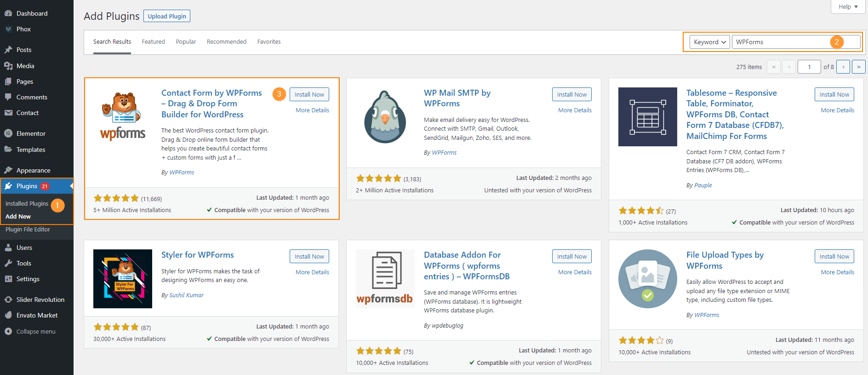
Task: Collapse the admin sidebar menu
Action: pyautogui.click(x=30, y=331)
